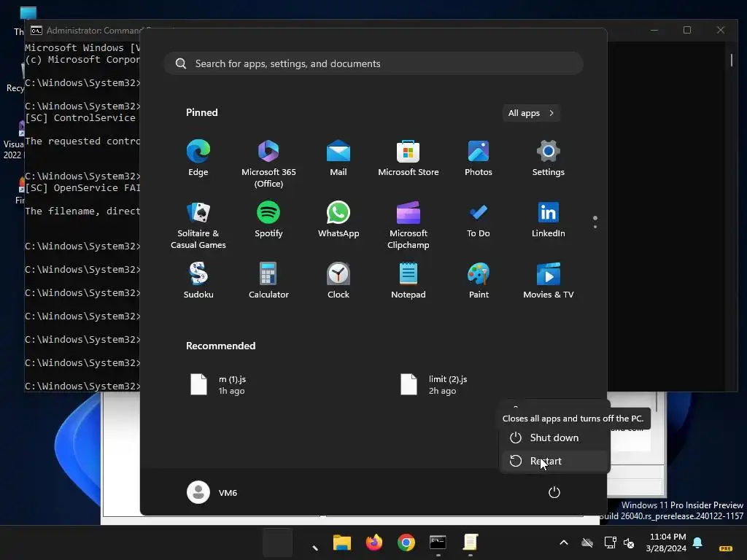Open File Explorer from the taskbar

click(x=341, y=542)
